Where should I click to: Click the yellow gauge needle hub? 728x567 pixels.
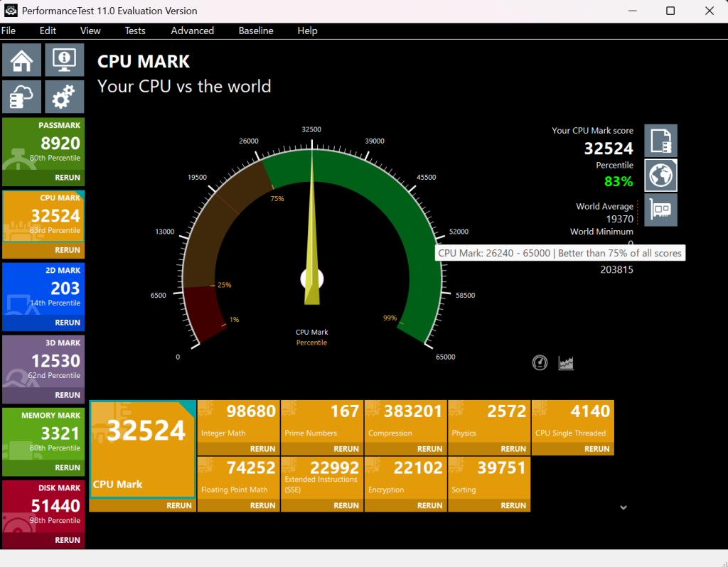tap(312, 279)
